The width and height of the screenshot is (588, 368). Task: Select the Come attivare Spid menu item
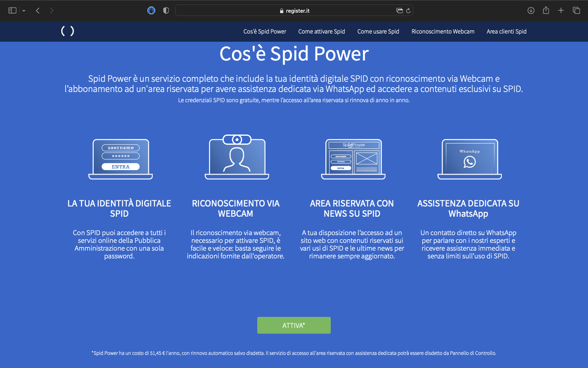(321, 31)
